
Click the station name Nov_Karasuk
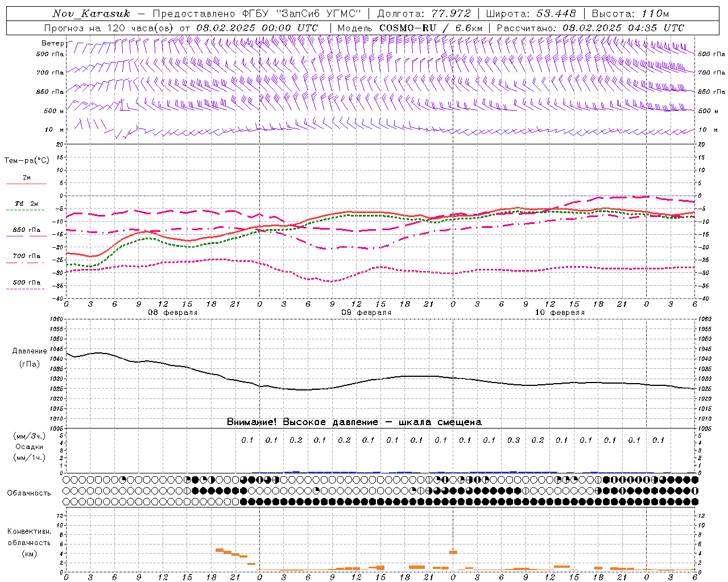[x=91, y=14]
